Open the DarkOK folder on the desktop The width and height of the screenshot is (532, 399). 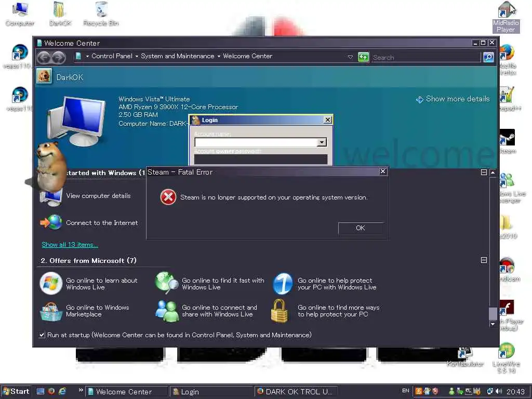pyautogui.click(x=60, y=14)
